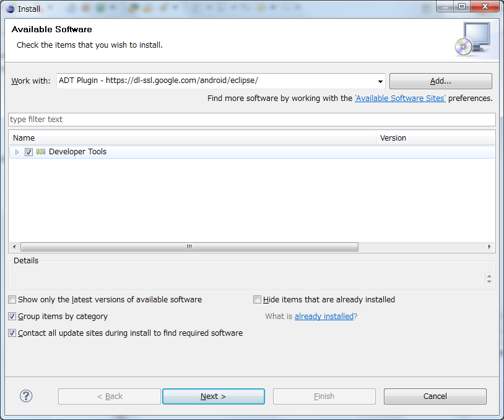Click the Developer Tools category icon
This screenshot has width=504, height=420.
click(x=41, y=152)
